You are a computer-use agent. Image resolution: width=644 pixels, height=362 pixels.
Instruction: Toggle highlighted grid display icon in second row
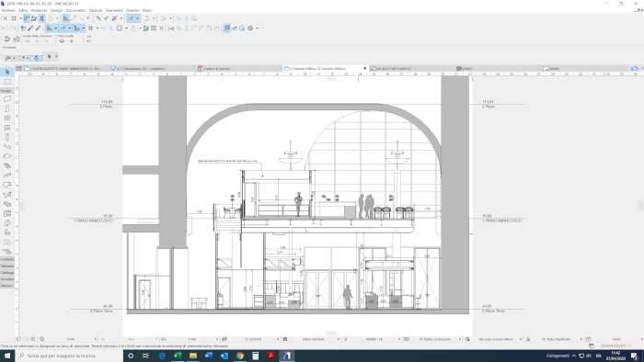tap(226, 28)
